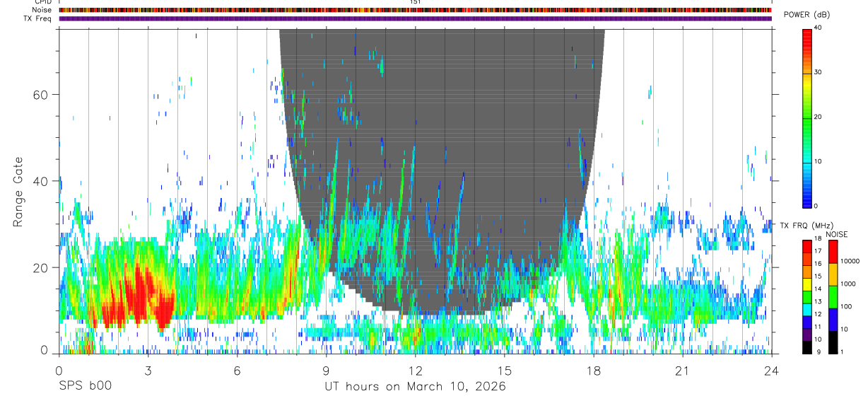The image size is (868, 401).
Task: Click the 3 tick on the UT hours axis
Action: coord(148,370)
